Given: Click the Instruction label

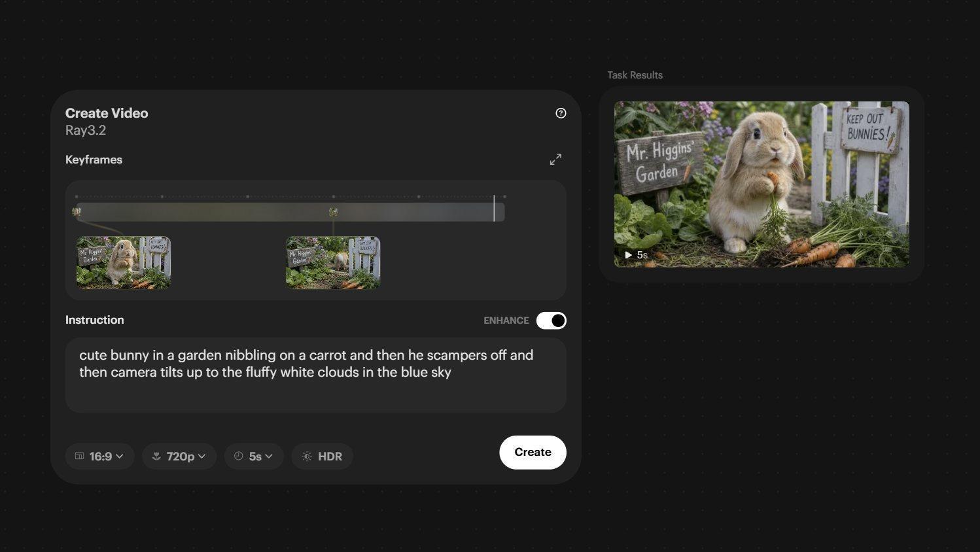Looking at the screenshot, I should coord(94,320).
